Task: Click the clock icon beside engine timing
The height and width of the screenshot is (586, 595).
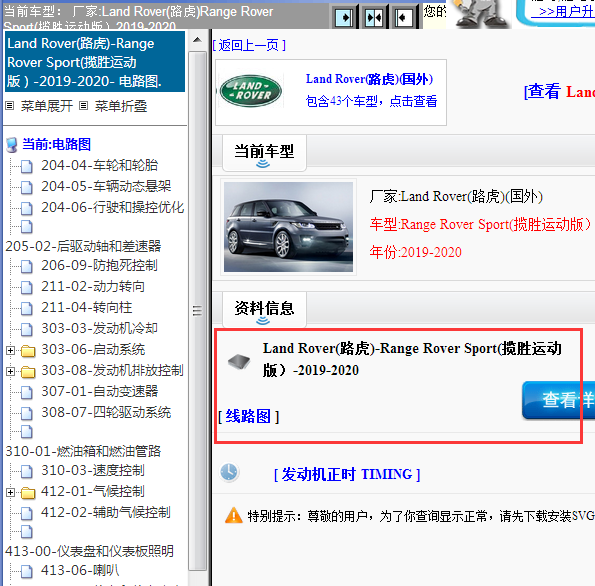Action: [229, 473]
